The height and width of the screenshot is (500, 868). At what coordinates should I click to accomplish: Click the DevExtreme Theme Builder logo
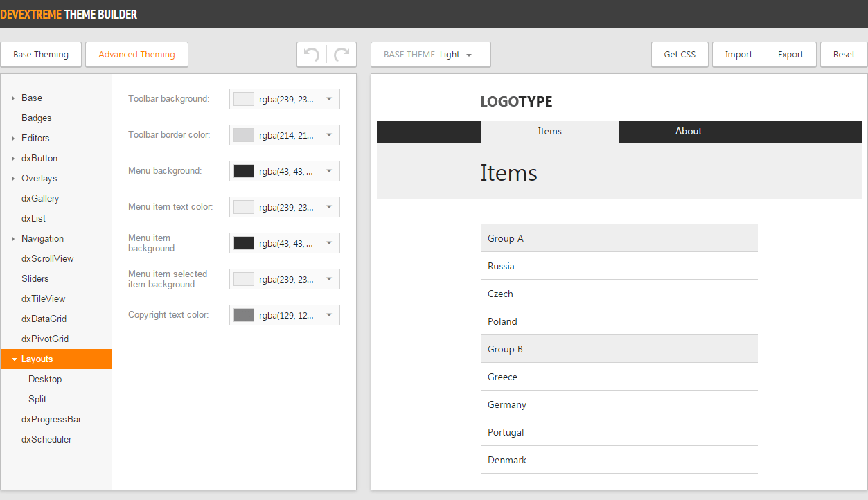click(x=69, y=14)
